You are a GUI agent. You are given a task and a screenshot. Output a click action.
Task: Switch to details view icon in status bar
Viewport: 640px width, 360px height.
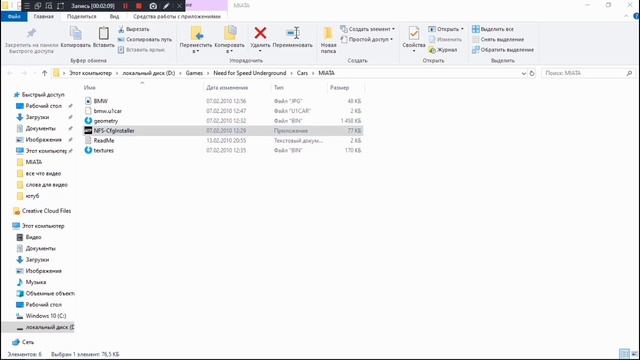pyautogui.click(x=624, y=354)
